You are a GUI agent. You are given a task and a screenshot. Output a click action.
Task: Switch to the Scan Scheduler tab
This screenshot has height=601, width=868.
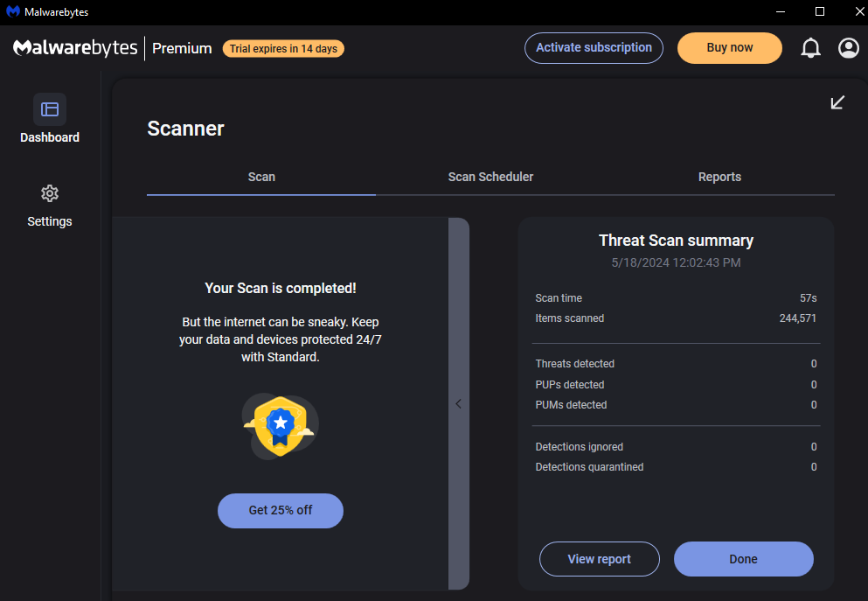coord(490,177)
